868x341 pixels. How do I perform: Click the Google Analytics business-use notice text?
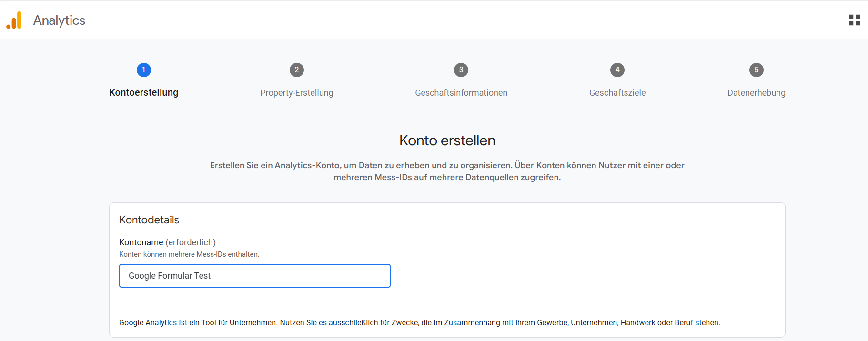419,323
